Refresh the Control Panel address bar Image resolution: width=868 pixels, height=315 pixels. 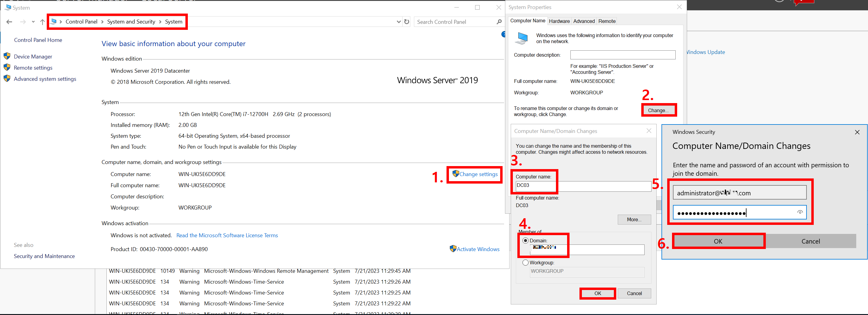click(407, 22)
